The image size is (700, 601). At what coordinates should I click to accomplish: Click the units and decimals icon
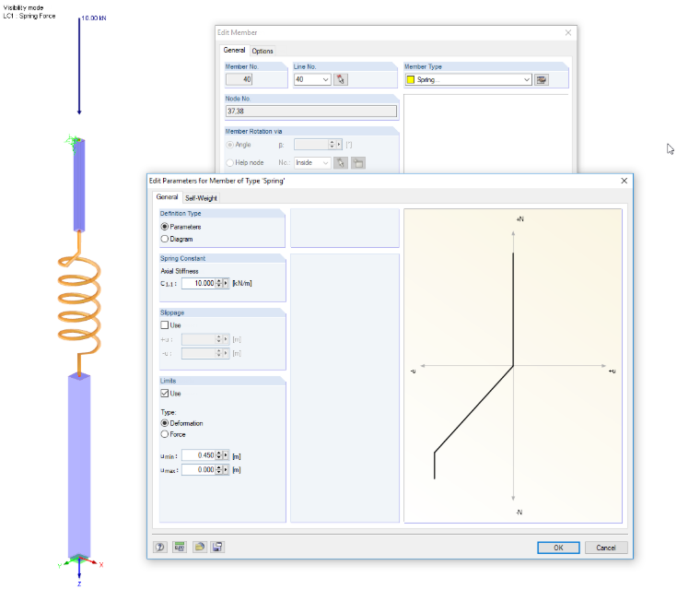(x=180, y=547)
